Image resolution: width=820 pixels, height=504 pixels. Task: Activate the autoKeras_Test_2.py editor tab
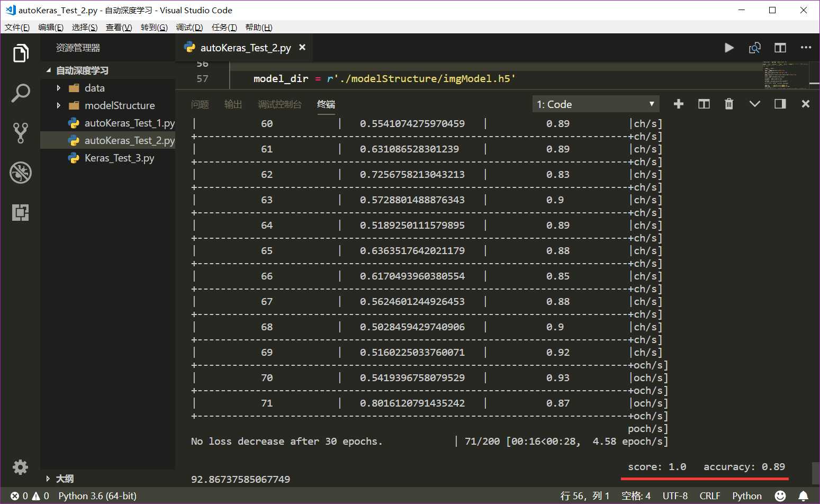244,48
